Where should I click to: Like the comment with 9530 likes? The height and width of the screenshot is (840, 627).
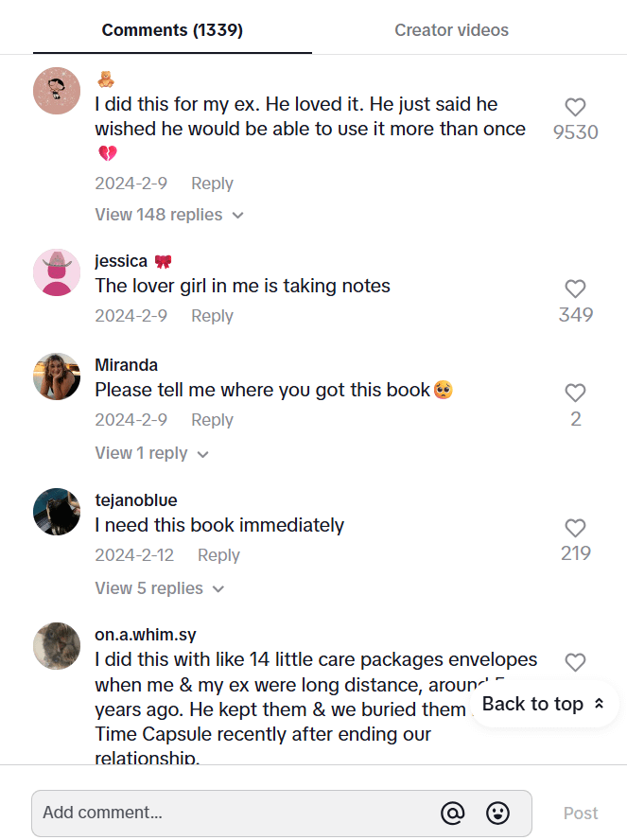click(x=575, y=108)
